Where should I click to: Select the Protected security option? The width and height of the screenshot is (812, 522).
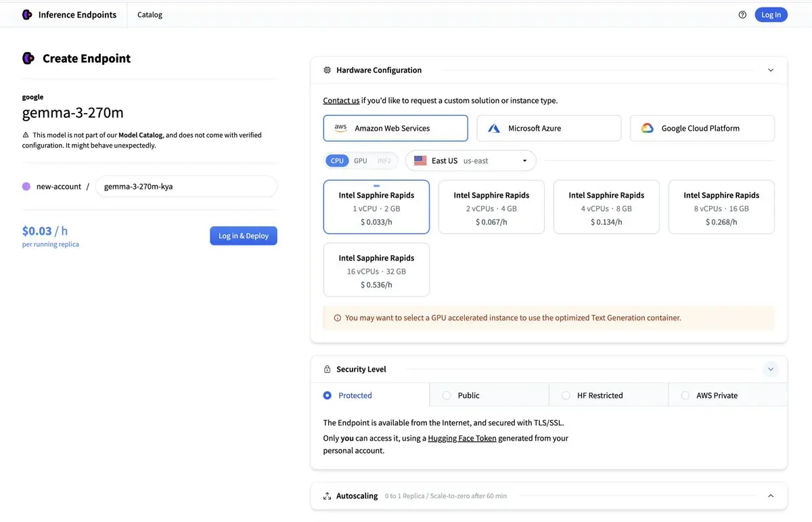(x=370, y=395)
